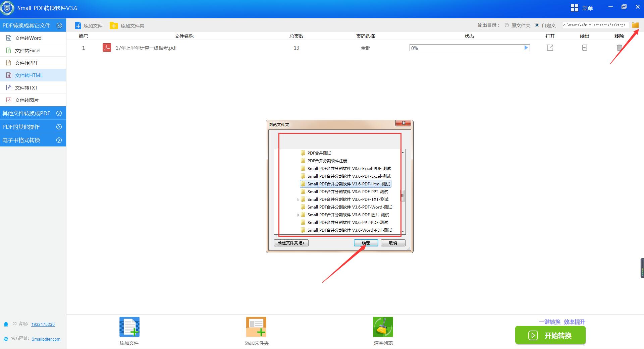This screenshot has height=349, width=644.
Task: Select 文件转Excel in the sidebar
Action: 33,50
